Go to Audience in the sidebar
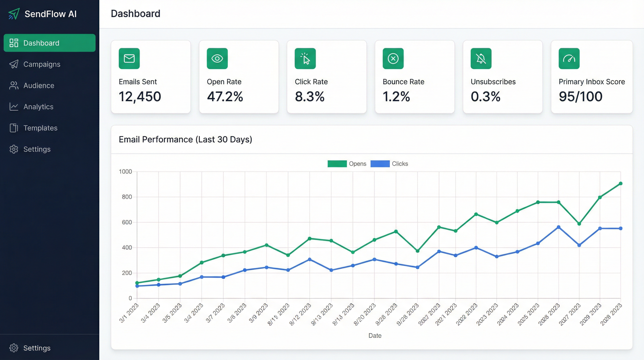This screenshot has width=644, height=360. pos(39,86)
